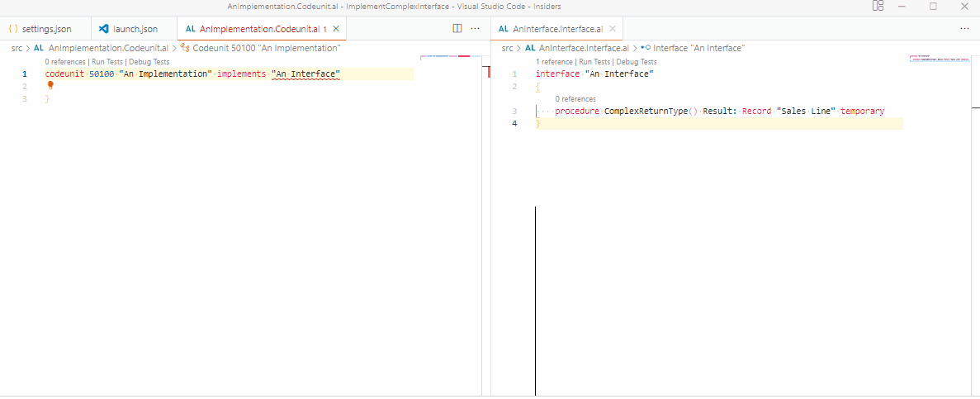Split the left editor to the right
This screenshot has height=399, width=980.
click(457, 29)
